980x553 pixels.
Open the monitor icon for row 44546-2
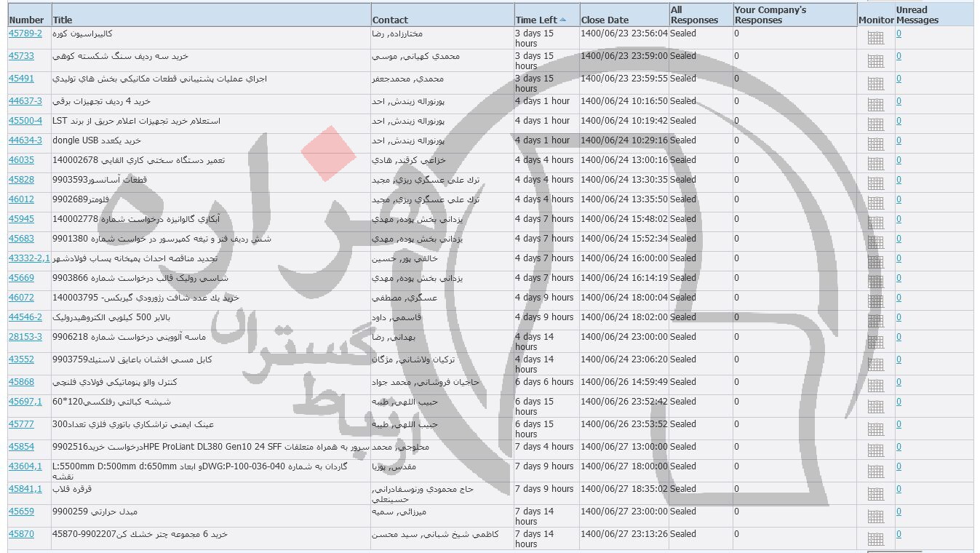[x=875, y=321]
